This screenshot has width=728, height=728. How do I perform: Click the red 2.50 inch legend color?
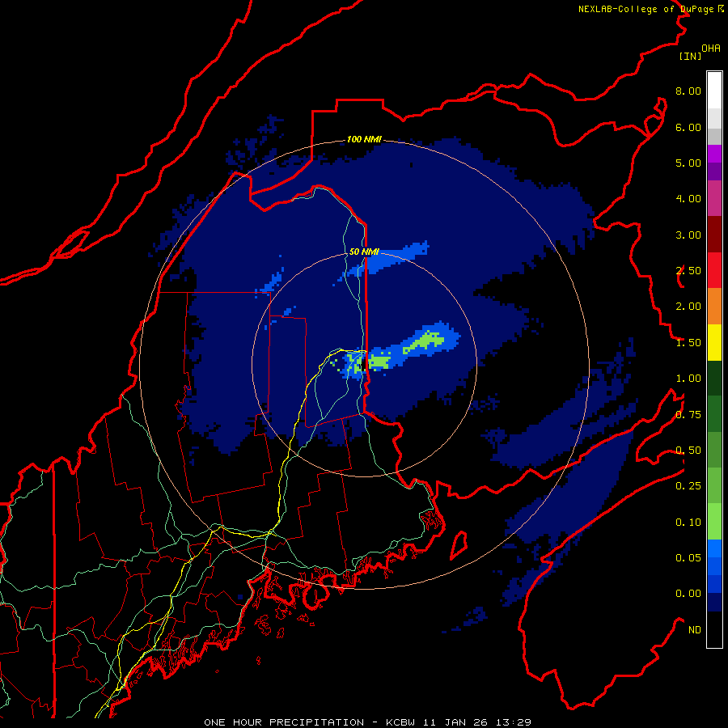[x=714, y=270]
